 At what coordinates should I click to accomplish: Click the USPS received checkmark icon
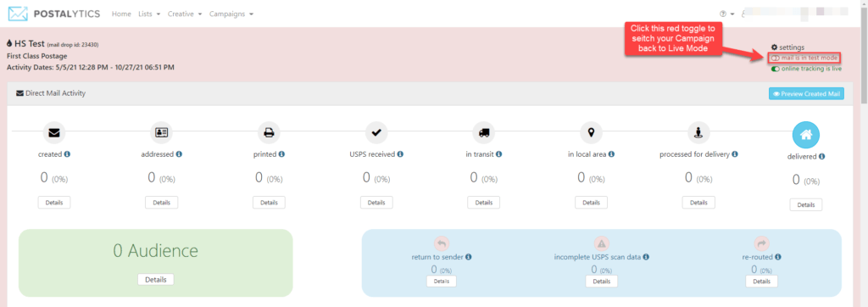pos(376,133)
